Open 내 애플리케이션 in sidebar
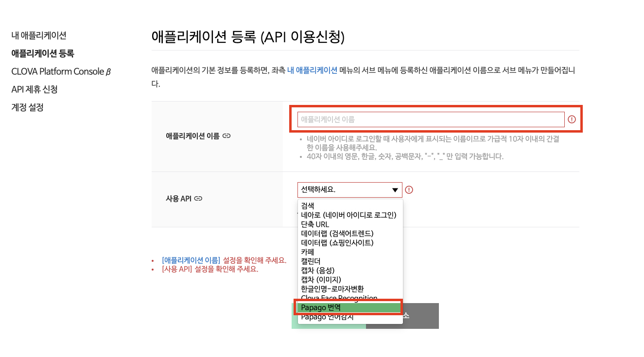Image resolution: width=644 pixels, height=357 pixels. pos(39,35)
